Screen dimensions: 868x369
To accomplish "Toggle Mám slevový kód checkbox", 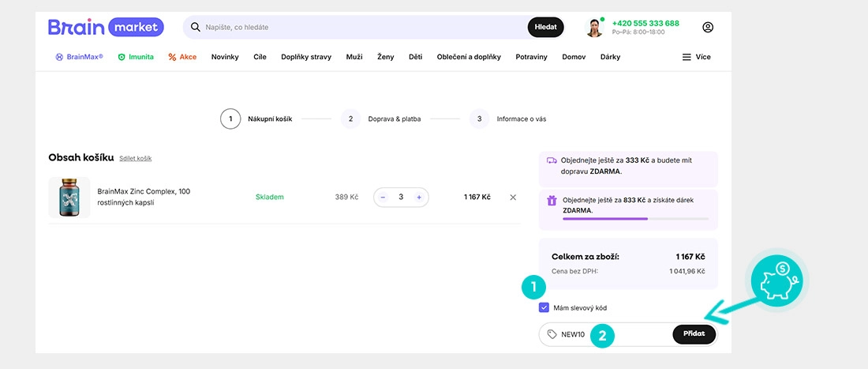I will pyautogui.click(x=544, y=307).
